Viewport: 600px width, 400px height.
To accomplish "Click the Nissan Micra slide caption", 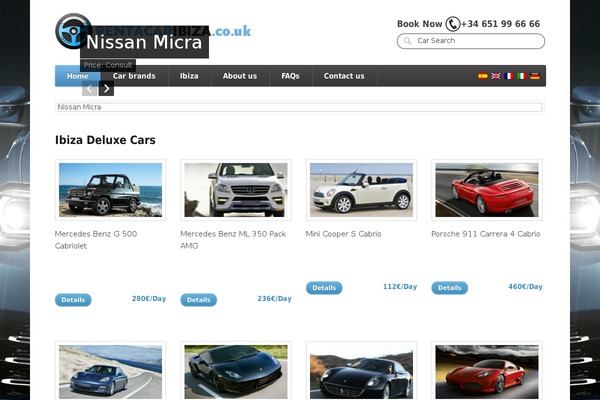I will (144, 42).
